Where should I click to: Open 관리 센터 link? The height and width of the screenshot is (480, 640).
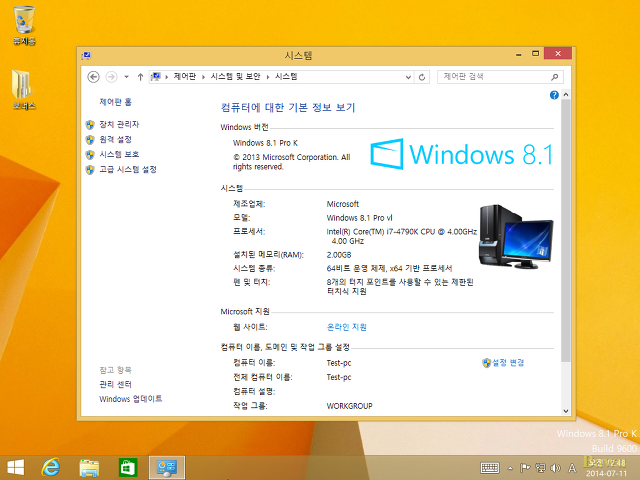[116, 384]
